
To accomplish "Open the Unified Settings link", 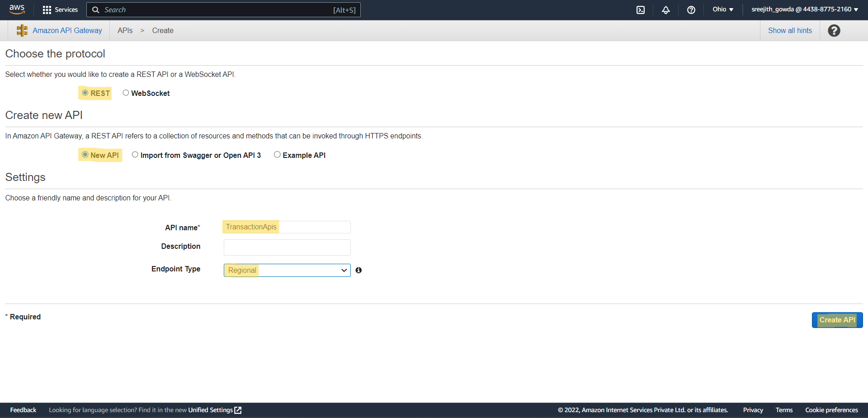I will (x=211, y=410).
